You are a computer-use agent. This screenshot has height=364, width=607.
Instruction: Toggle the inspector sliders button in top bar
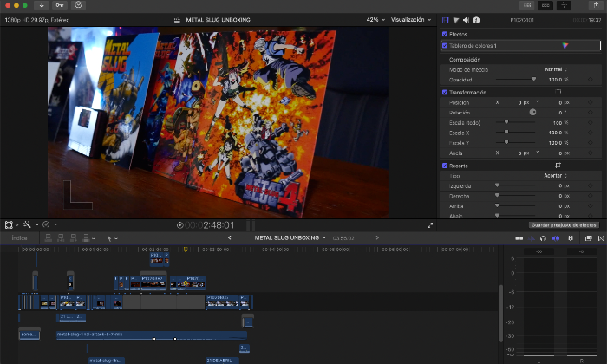coord(564,5)
